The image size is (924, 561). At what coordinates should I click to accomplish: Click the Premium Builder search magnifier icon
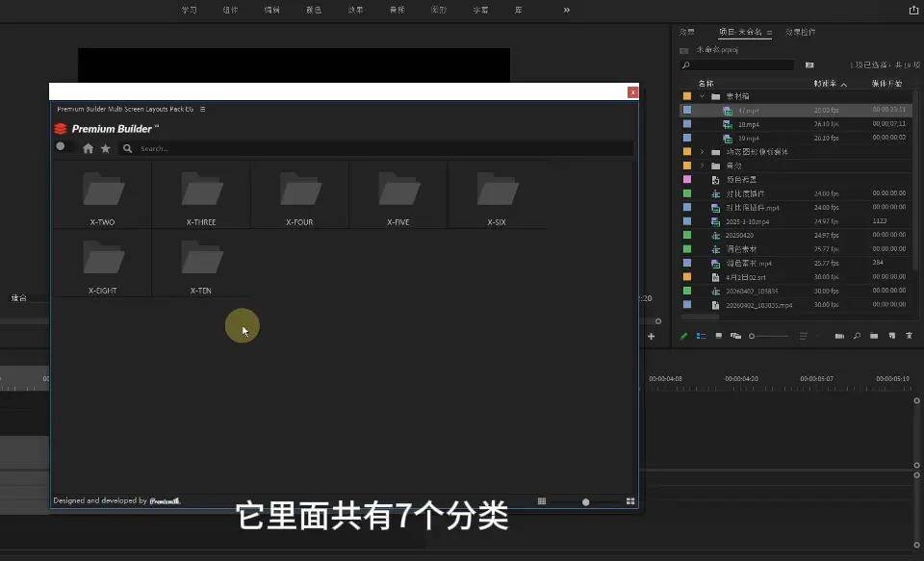point(127,148)
